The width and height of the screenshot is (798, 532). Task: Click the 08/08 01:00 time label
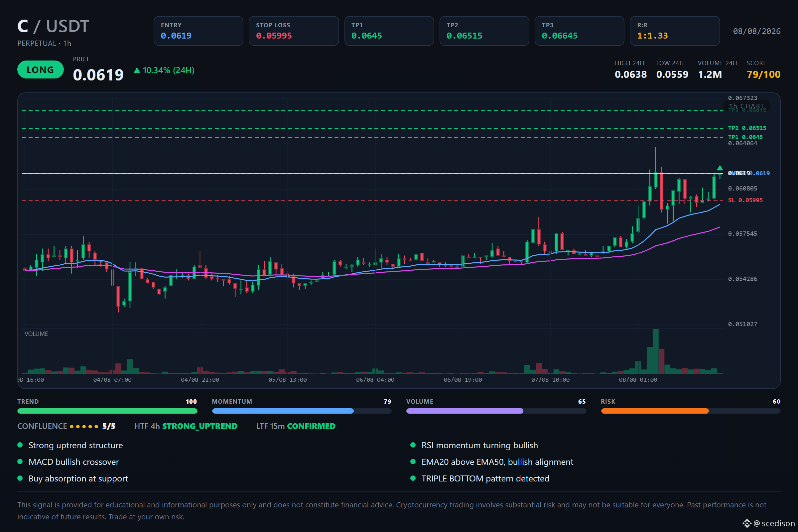638,380
